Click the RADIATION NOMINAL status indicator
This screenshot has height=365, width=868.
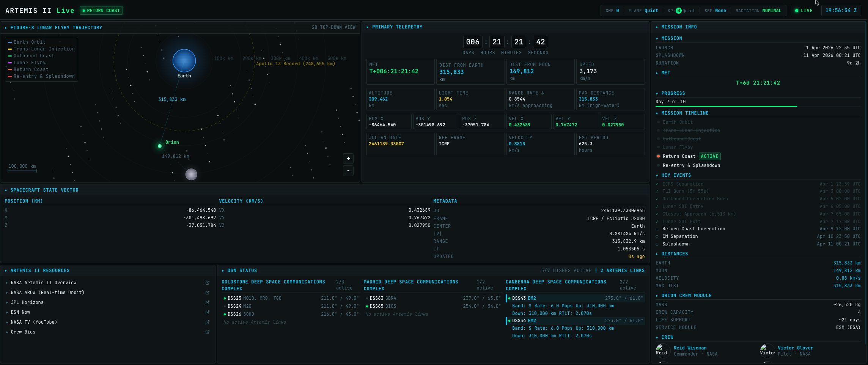759,11
